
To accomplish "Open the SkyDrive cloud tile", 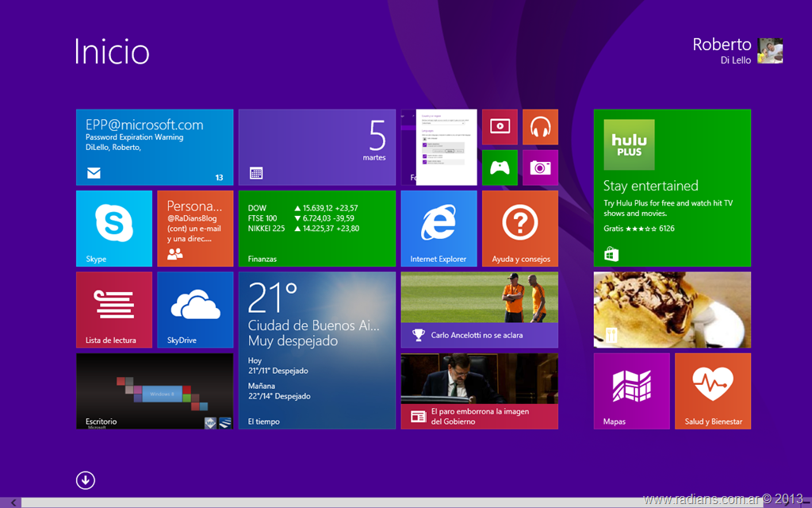I will (x=195, y=310).
